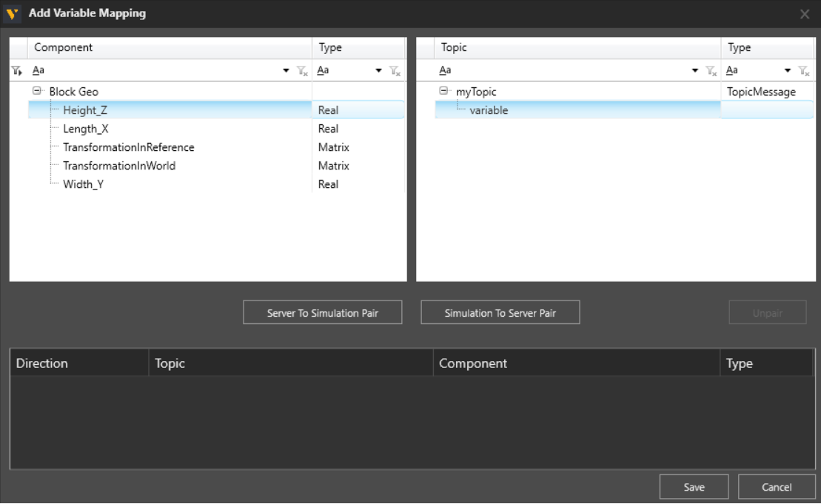Select the Length_X variable

coord(85,129)
